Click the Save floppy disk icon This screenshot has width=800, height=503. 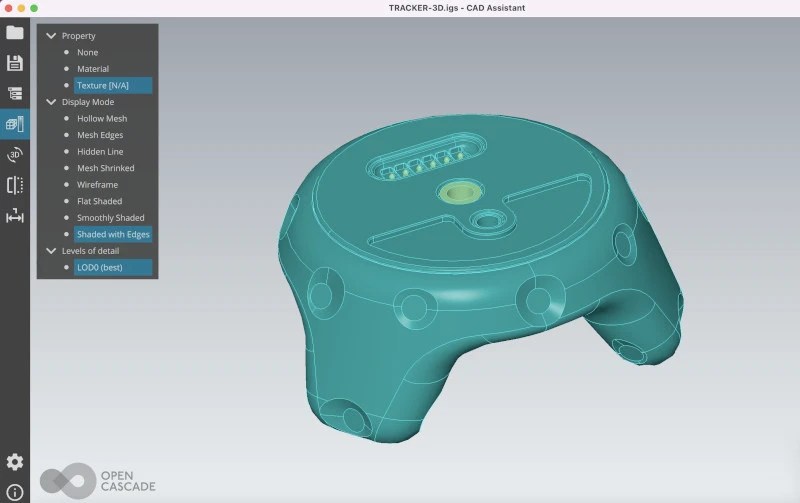point(15,63)
